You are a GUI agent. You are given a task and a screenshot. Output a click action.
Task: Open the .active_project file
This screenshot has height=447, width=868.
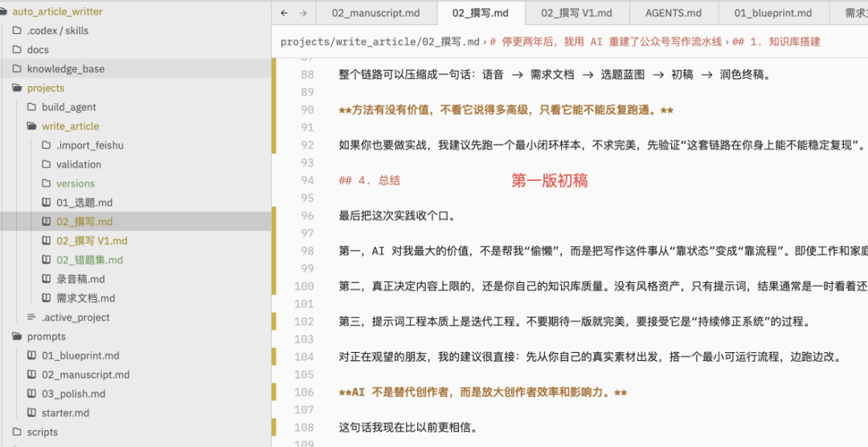pos(76,318)
